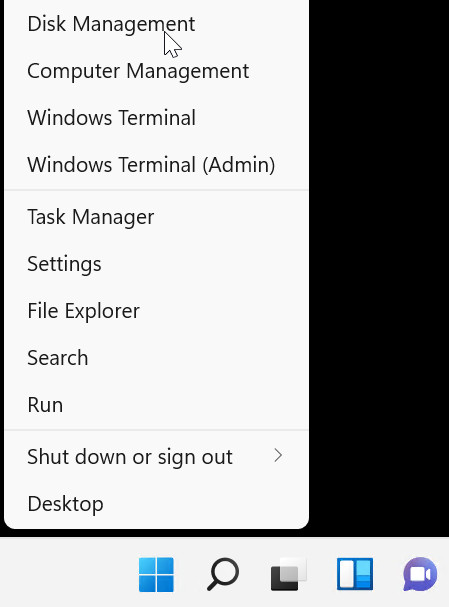This screenshot has width=449, height=607.
Task: Select File Explorer menu entry
Action: 156,310
